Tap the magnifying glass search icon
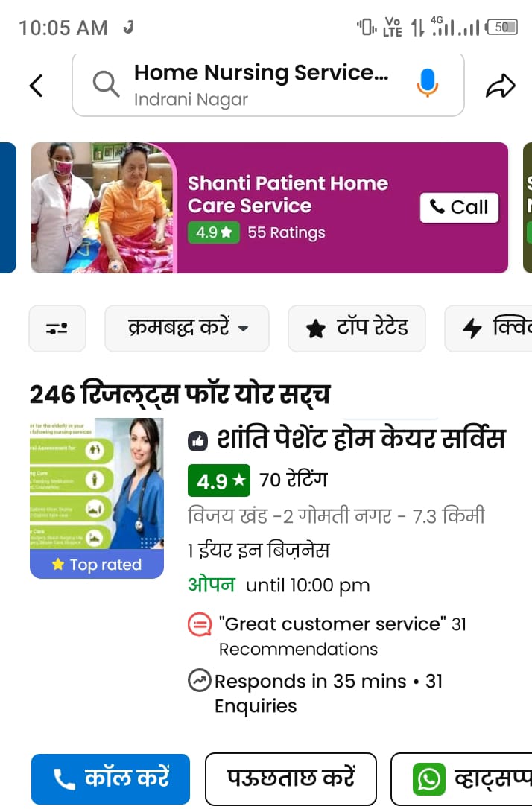Viewport: 532px width, 809px height. [106, 84]
